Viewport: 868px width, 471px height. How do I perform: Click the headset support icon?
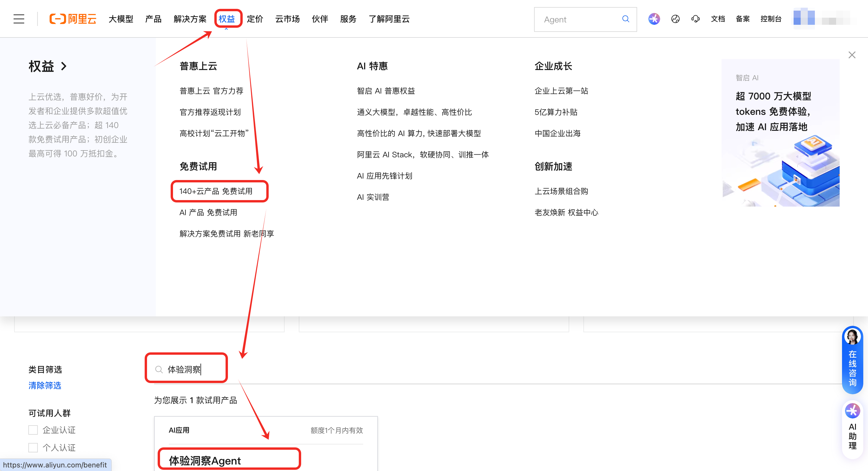(x=696, y=19)
